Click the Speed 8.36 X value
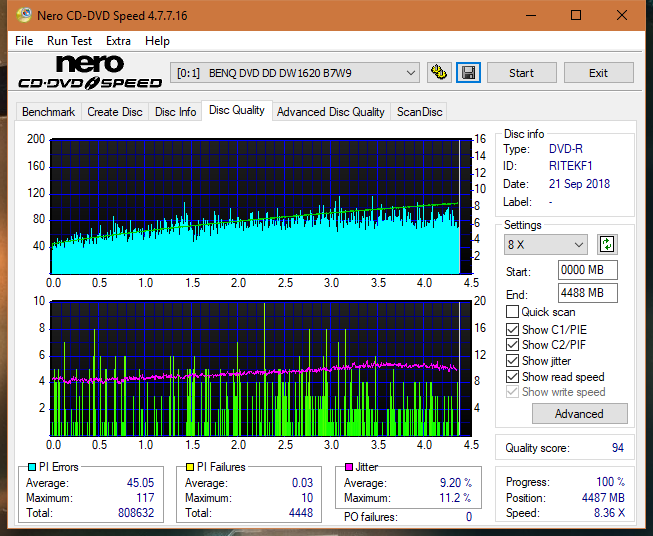653x536 pixels. point(609,513)
